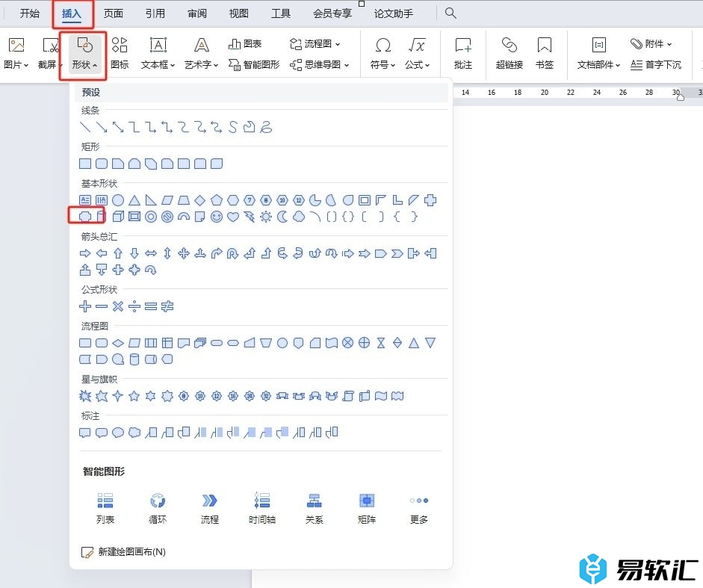The width and height of the screenshot is (703, 588).
Task: Open the 插入 (Insert) ribbon tab
Action: [72, 13]
